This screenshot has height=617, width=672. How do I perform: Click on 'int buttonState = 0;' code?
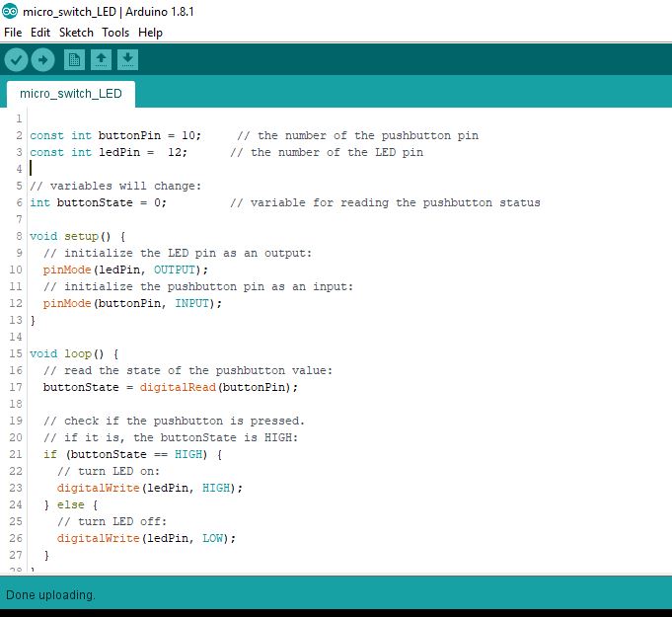(x=98, y=202)
